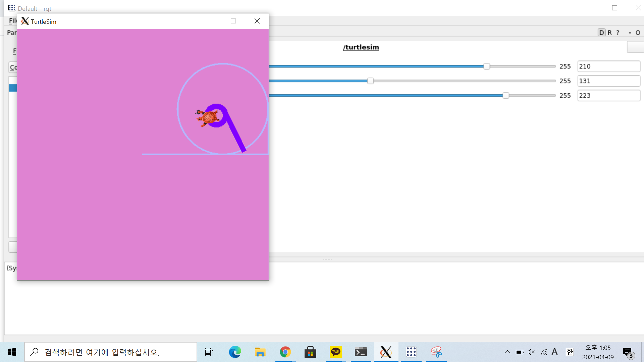
Task: Open the File menu in rqt
Action: coord(12,21)
